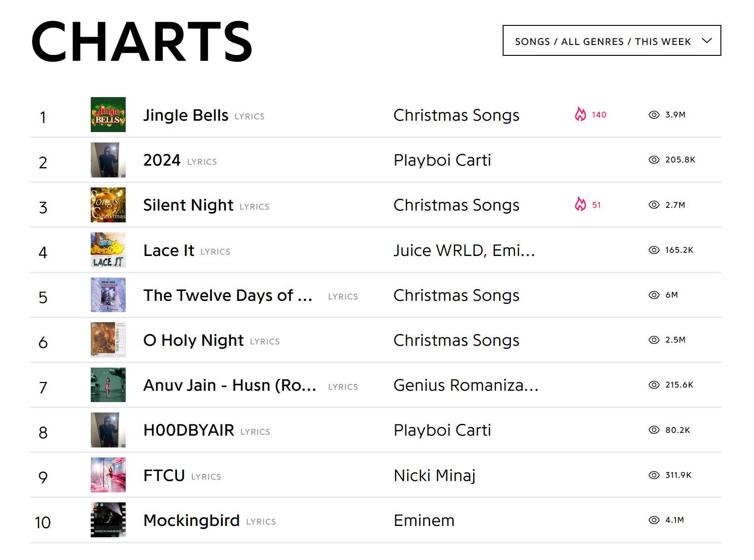Open Anuv Jain - Husn song row

pos(376,385)
